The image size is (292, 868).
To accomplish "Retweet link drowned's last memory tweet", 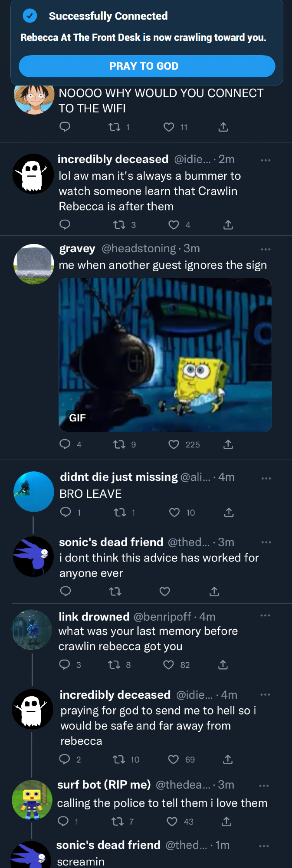I will (x=114, y=665).
